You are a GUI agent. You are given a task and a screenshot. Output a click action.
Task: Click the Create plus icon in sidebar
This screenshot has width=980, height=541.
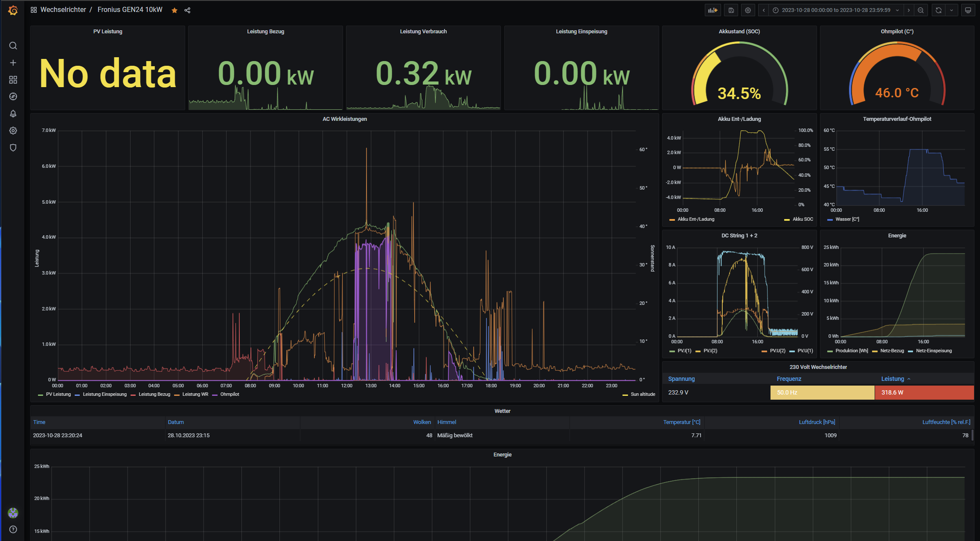(13, 63)
